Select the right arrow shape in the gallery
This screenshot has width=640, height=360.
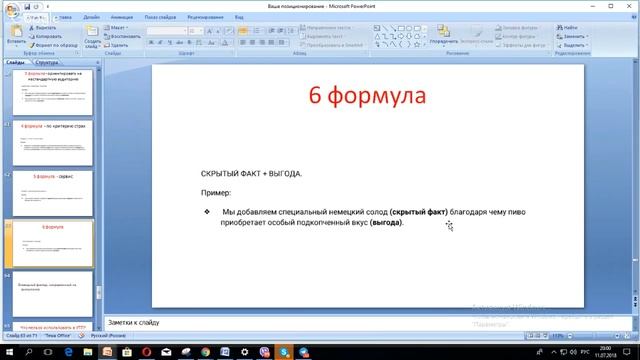[401, 36]
